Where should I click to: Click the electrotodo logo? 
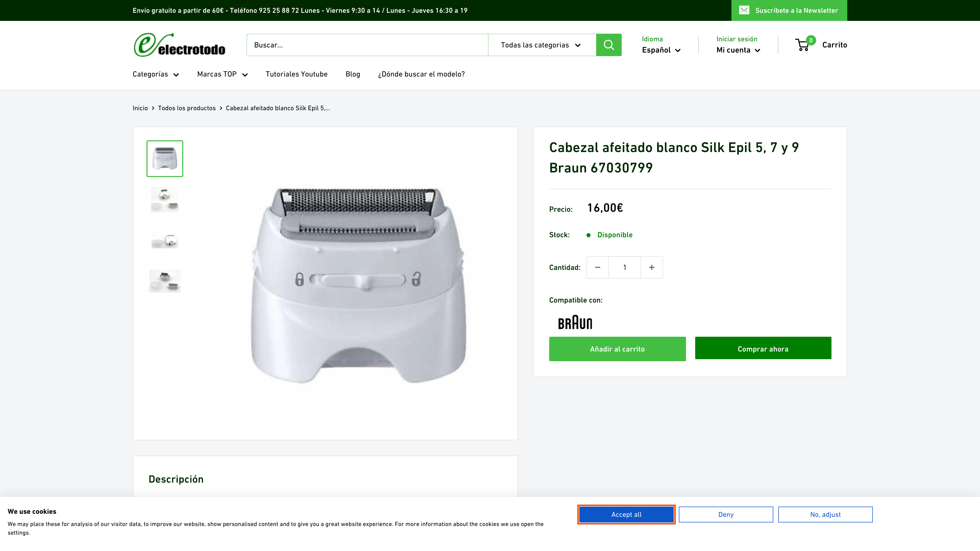(x=179, y=45)
